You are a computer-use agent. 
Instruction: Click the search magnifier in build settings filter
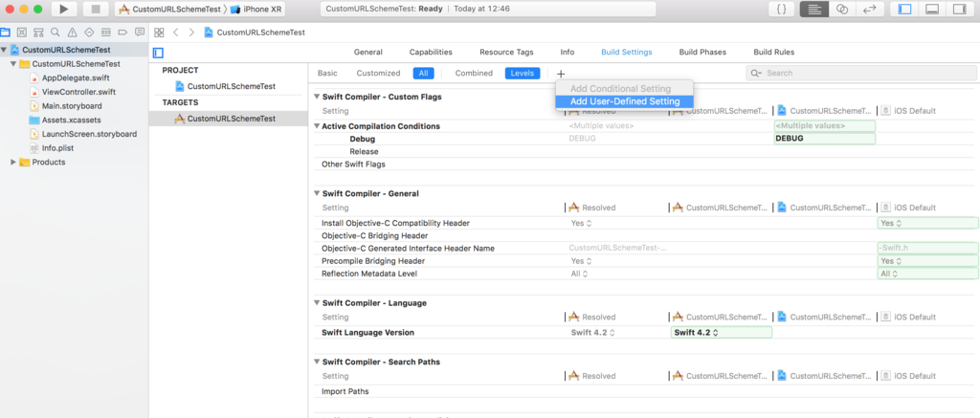(757, 73)
